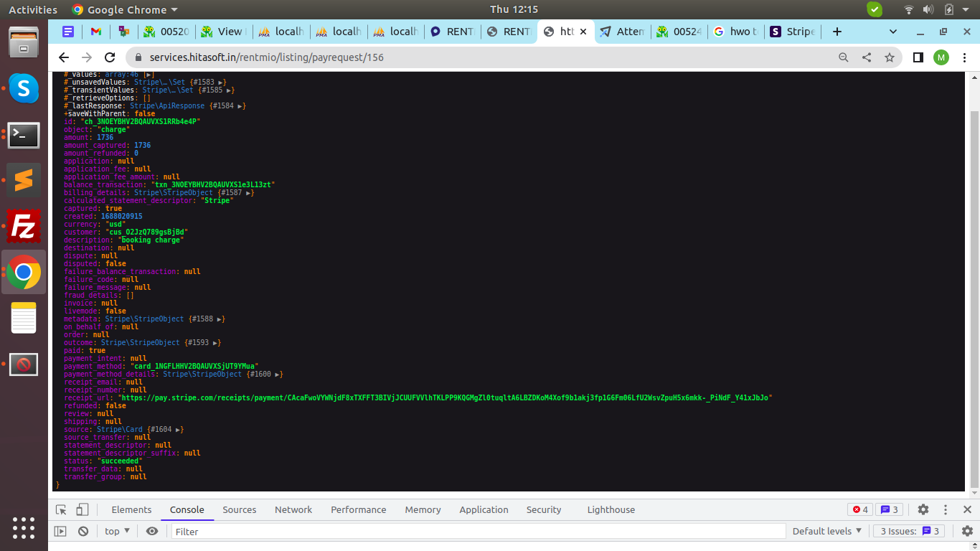Close the DevTools panel
The image size is (980, 551).
[x=968, y=509]
